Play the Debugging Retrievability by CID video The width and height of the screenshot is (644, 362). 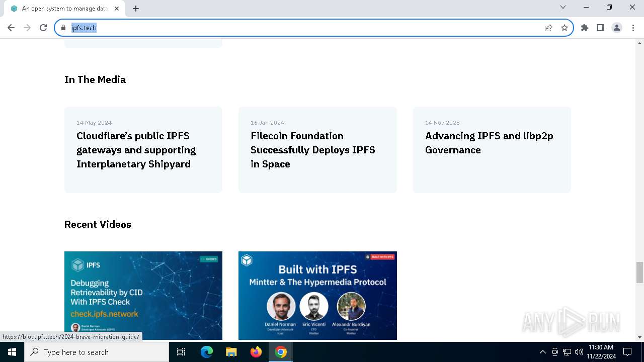click(143, 296)
